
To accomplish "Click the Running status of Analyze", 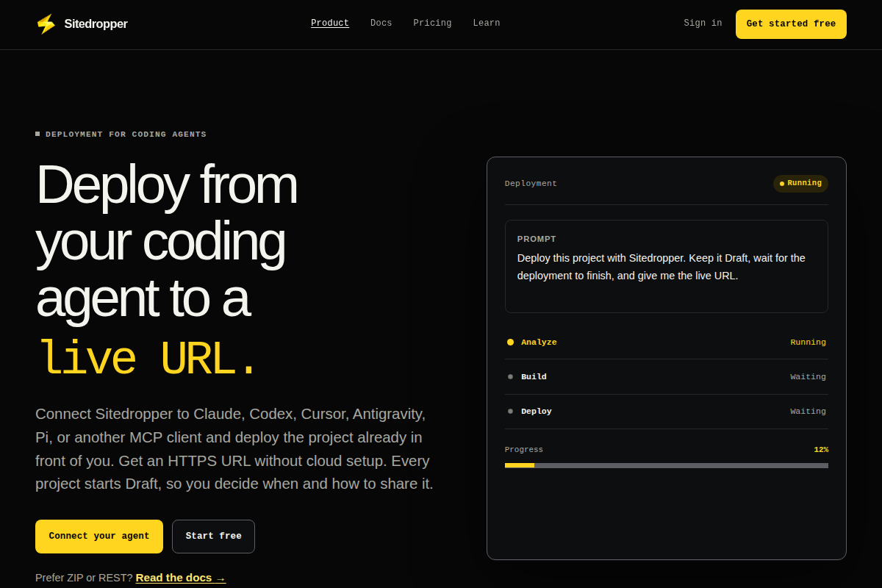I will 808,343.
